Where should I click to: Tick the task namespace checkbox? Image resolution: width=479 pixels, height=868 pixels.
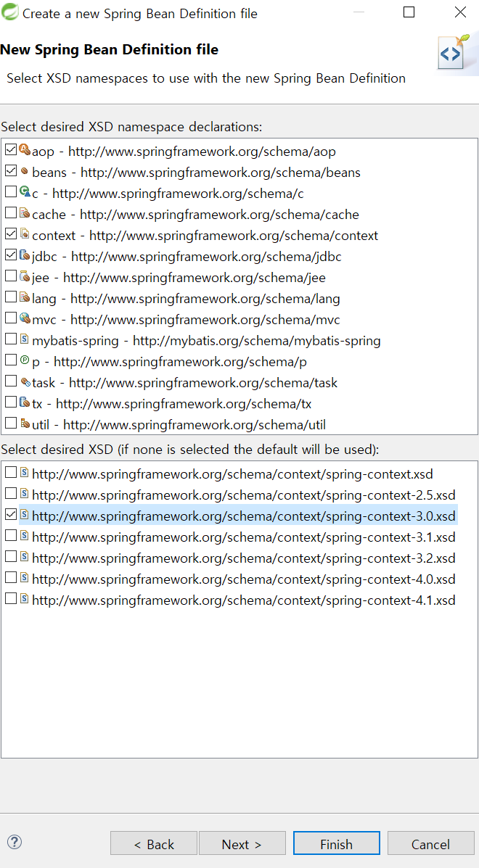point(10,381)
